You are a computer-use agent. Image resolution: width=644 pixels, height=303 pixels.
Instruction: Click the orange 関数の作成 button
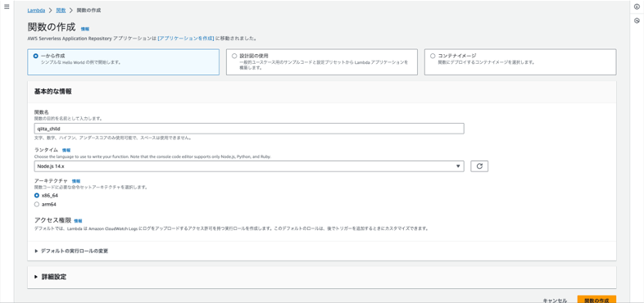coord(596,300)
